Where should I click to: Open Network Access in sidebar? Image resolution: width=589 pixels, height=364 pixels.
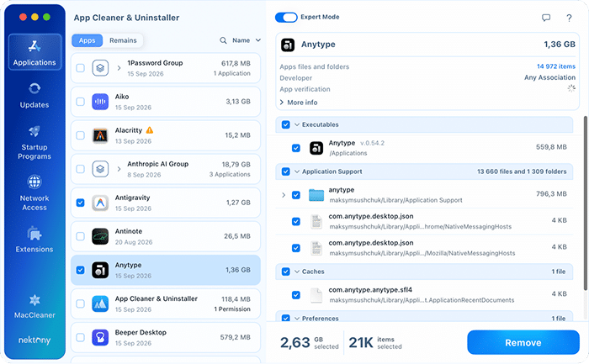click(x=34, y=193)
